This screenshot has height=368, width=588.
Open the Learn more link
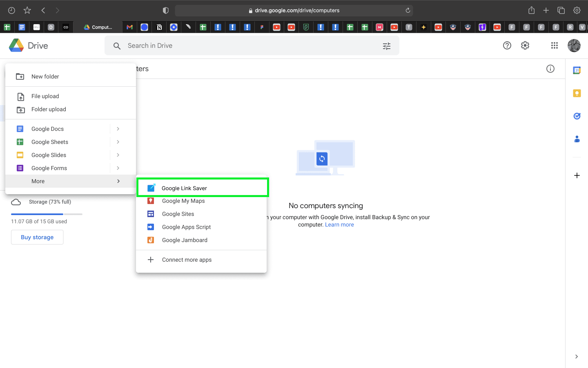339,224
